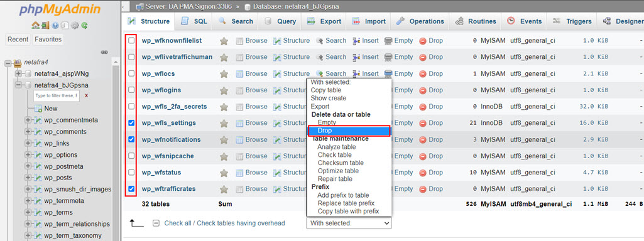Open the With selected combo box

point(349,223)
